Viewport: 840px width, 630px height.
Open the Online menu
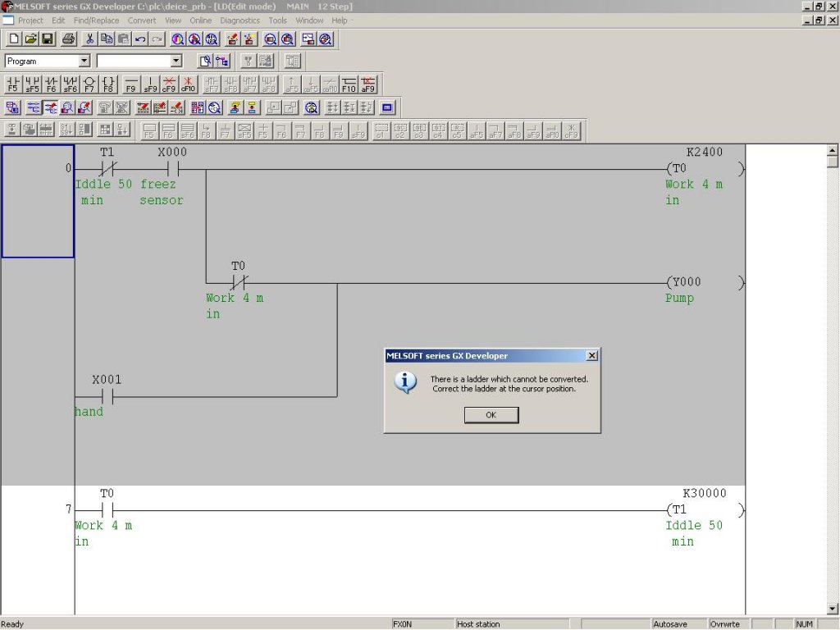coord(201,21)
